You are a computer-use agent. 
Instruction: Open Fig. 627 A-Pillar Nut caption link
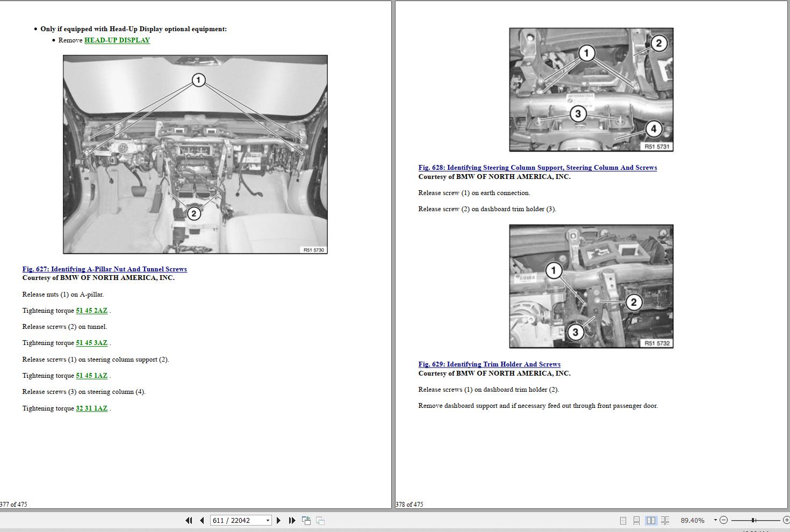(105, 269)
